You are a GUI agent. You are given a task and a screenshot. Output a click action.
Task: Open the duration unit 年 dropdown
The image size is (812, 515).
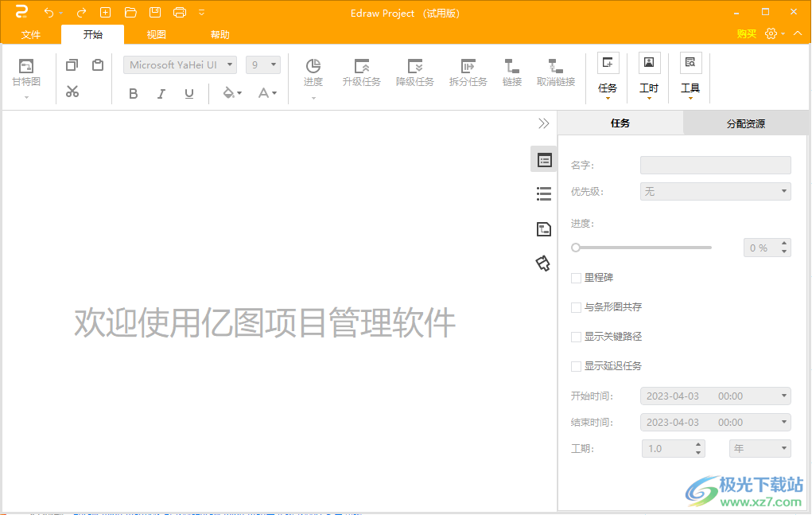pyautogui.click(x=760, y=449)
